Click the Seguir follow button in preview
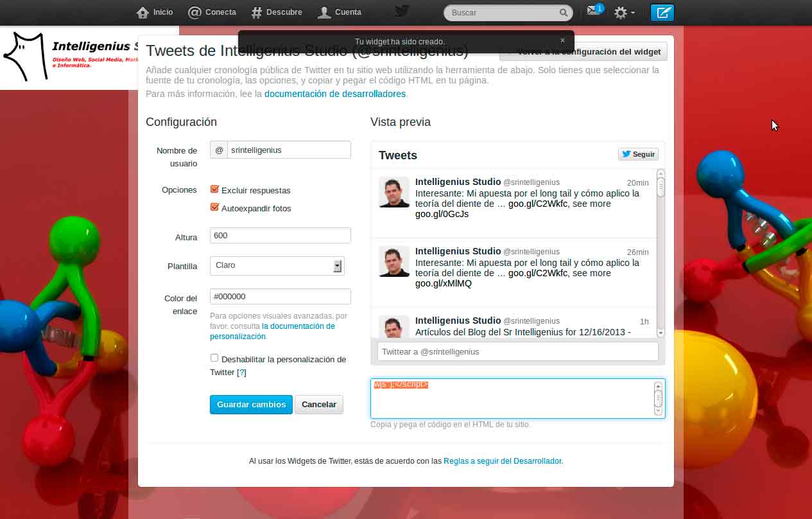The image size is (812, 519). coord(638,154)
